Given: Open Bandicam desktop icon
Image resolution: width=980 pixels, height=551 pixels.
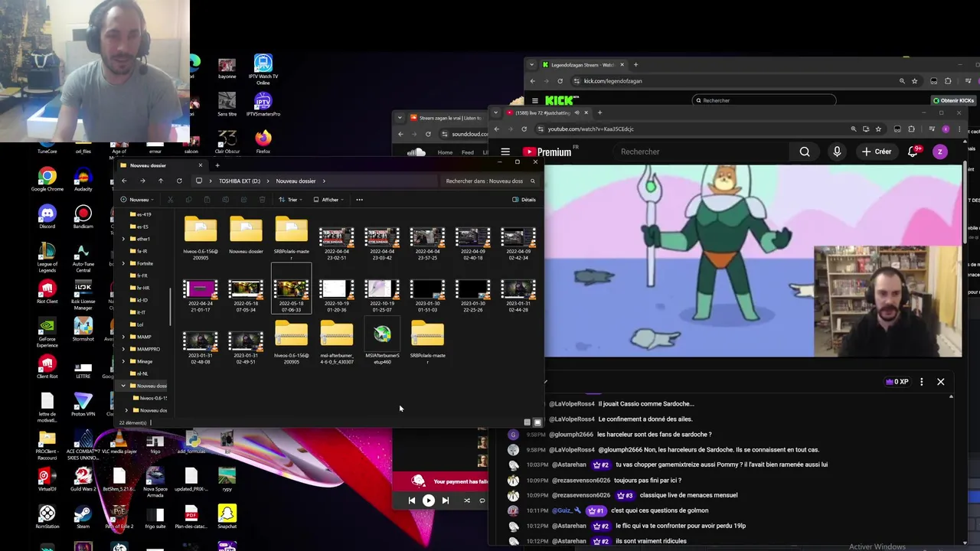Looking at the screenshot, I should (83, 217).
